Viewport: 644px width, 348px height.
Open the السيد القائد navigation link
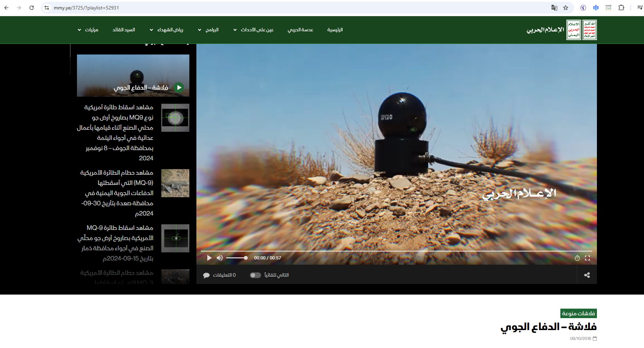(x=124, y=30)
